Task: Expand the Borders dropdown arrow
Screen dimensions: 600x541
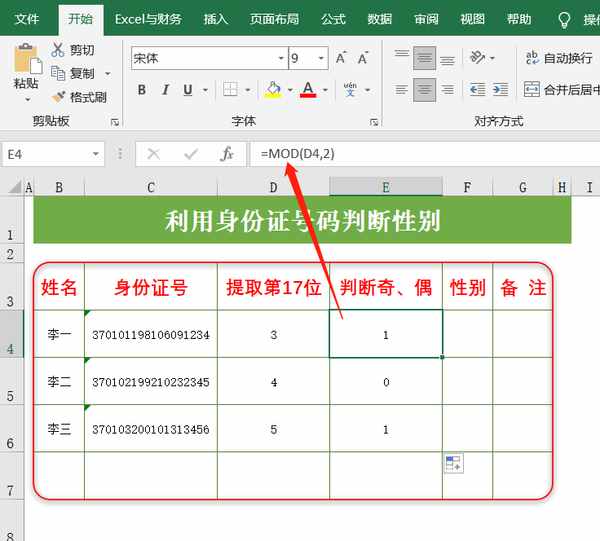Action: tap(248, 90)
